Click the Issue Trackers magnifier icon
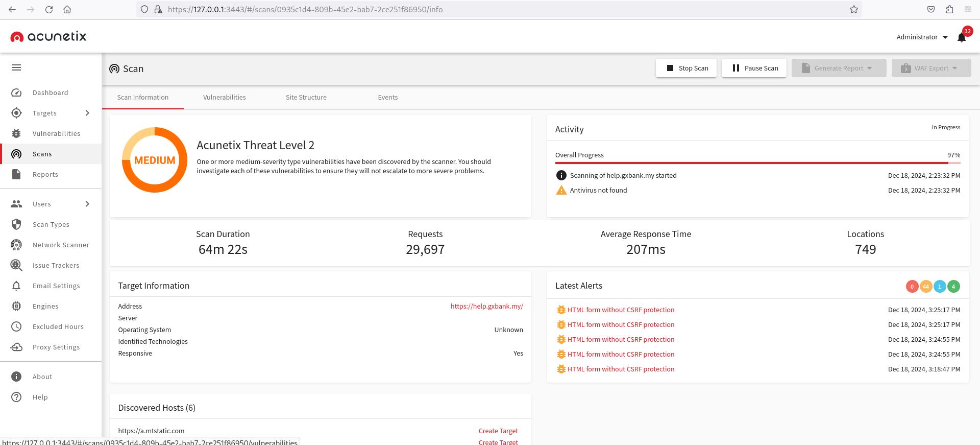This screenshot has width=980, height=445. pos(16,265)
